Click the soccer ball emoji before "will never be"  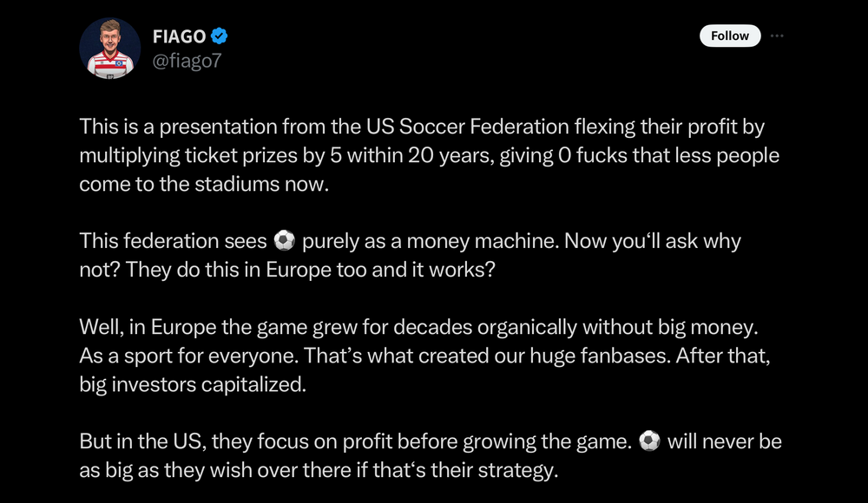[x=648, y=441]
